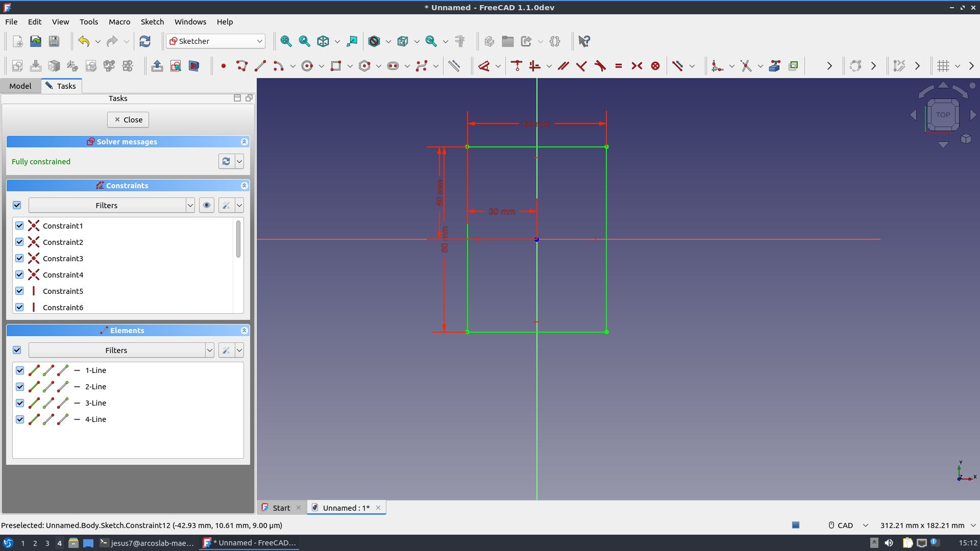980x551 pixels.
Task: Toggle the Constraints filter checkbox
Action: (17, 205)
